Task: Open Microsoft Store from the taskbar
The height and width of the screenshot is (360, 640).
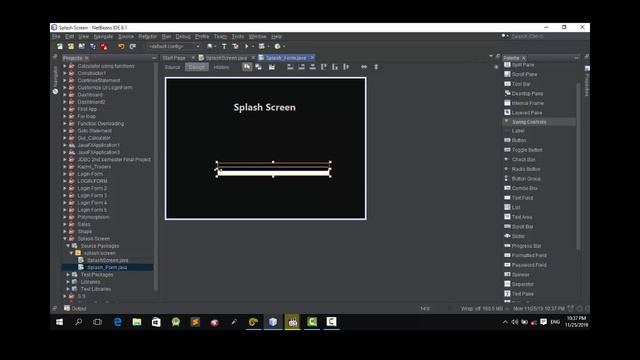Action: pos(156,322)
